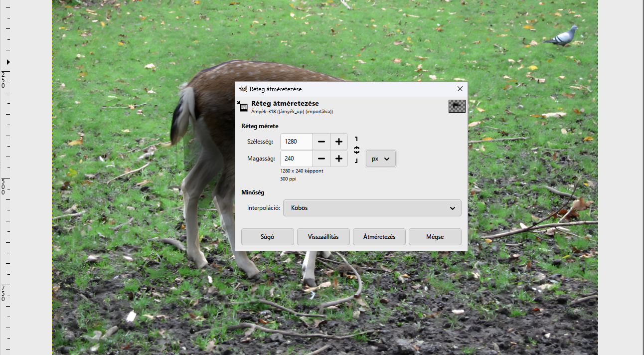Decrease the Szélesség value with minus
The height and width of the screenshot is (355, 644).
point(322,142)
